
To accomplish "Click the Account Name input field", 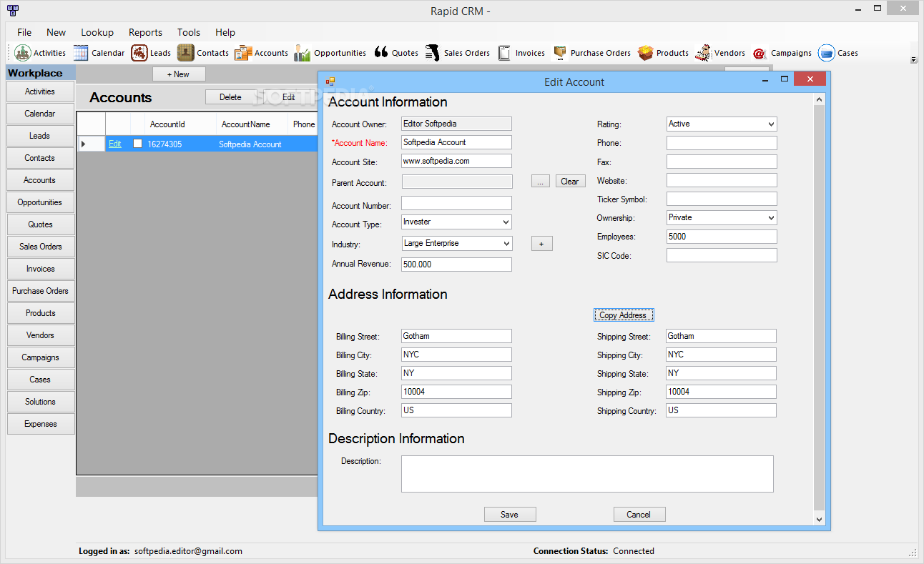I will click(x=456, y=143).
